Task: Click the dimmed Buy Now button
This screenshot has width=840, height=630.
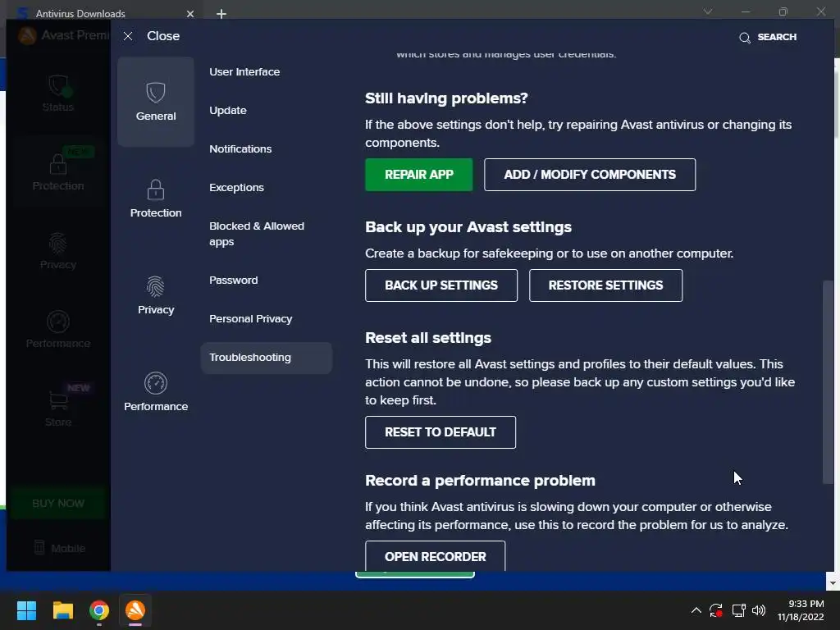Action: tap(58, 503)
